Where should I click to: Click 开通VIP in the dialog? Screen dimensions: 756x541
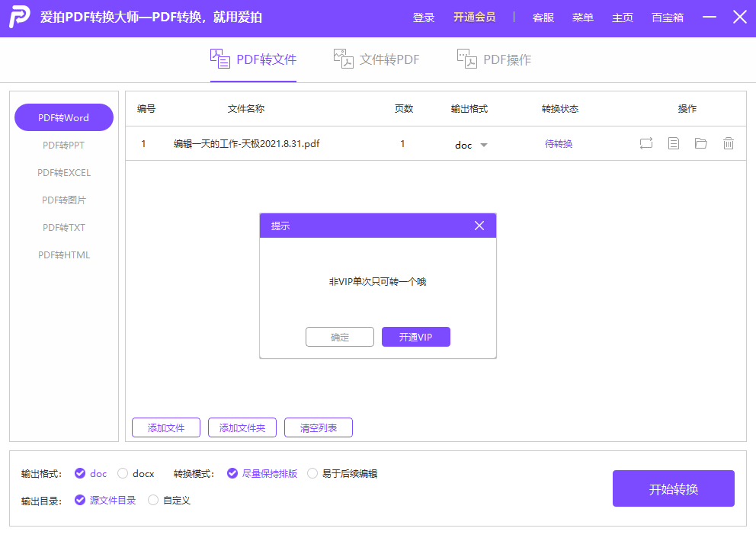click(416, 337)
